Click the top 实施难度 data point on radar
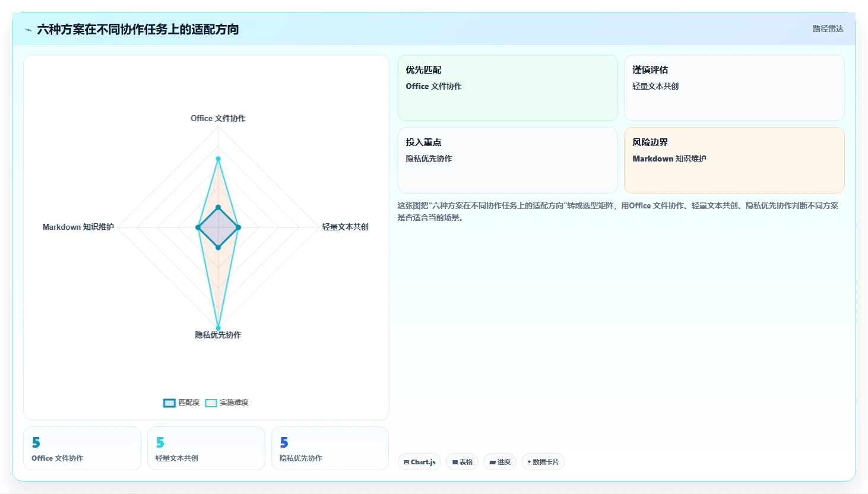 (x=218, y=159)
